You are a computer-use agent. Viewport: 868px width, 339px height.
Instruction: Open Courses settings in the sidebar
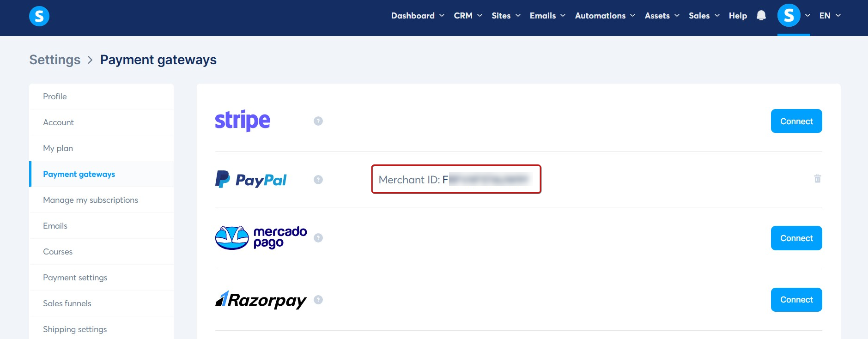click(x=101, y=252)
